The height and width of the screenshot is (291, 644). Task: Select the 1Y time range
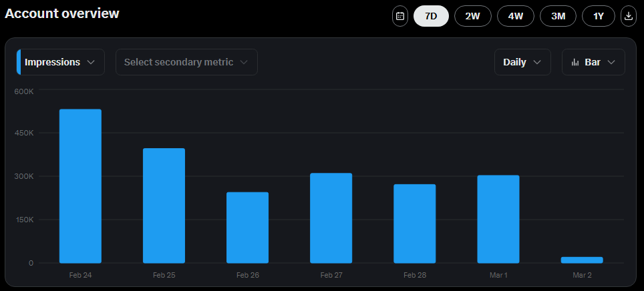tap(599, 16)
